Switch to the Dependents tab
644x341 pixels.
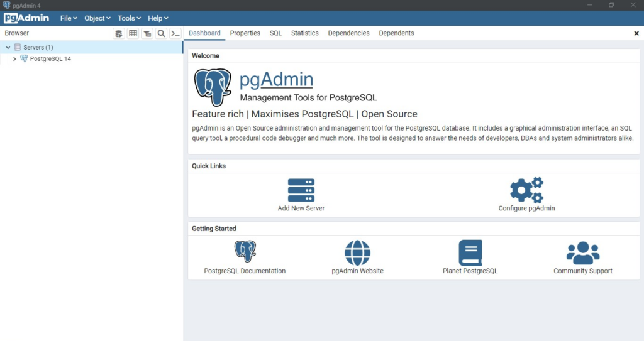pos(396,33)
